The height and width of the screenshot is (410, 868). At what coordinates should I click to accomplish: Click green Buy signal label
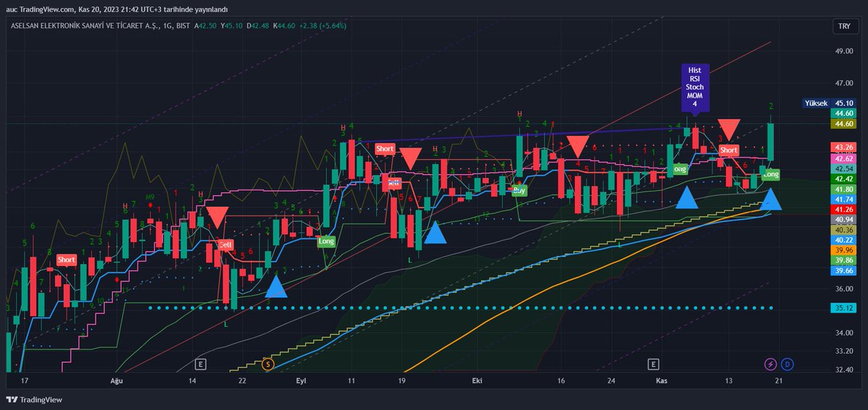pyautogui.click(x=519, y=191)
